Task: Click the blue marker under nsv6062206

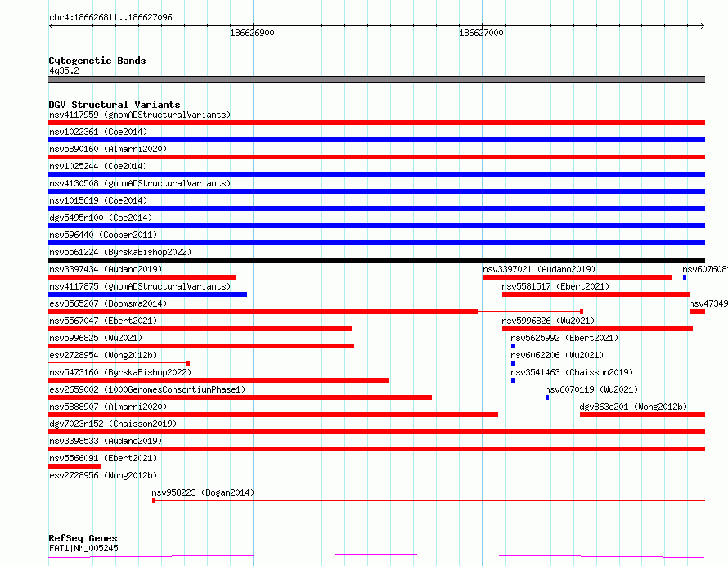Action: pos(513,363)
